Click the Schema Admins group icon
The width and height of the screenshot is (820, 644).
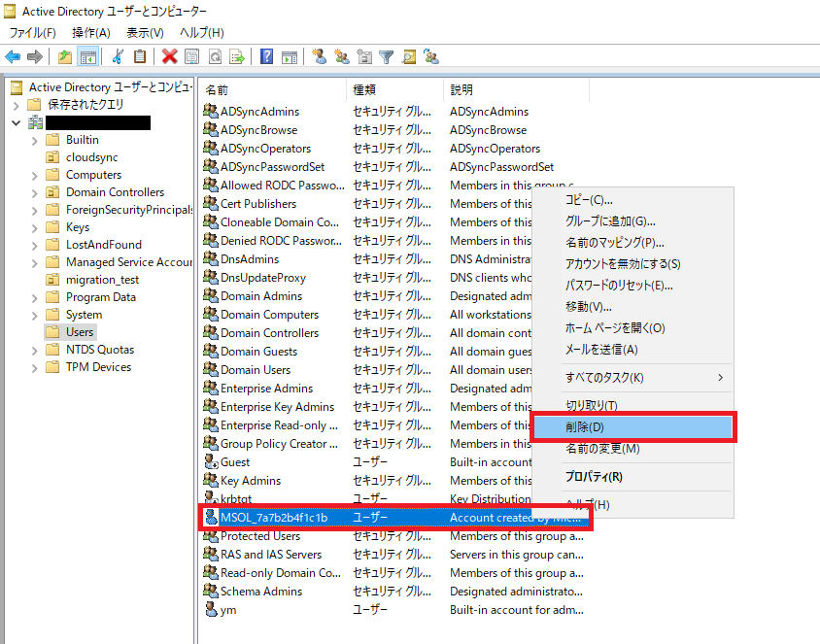211,591
